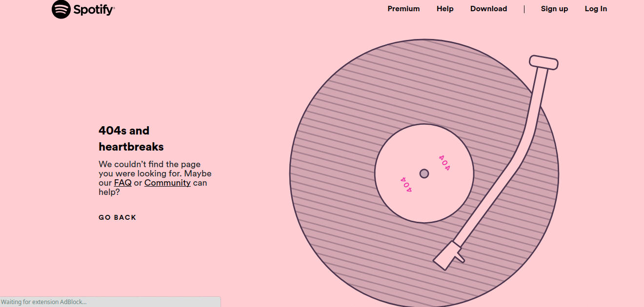Click the Spotify logo
This screenshot has height=307, width=644.
pos(83,9)
